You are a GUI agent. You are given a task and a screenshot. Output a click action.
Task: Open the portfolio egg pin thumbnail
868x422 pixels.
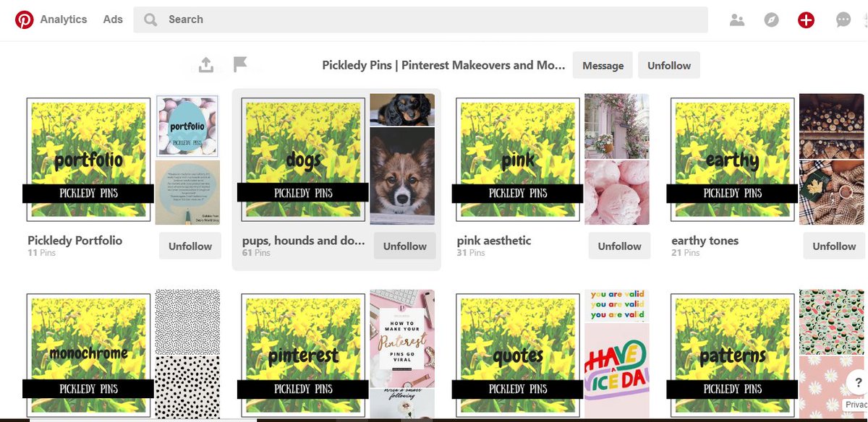[187, 126]
